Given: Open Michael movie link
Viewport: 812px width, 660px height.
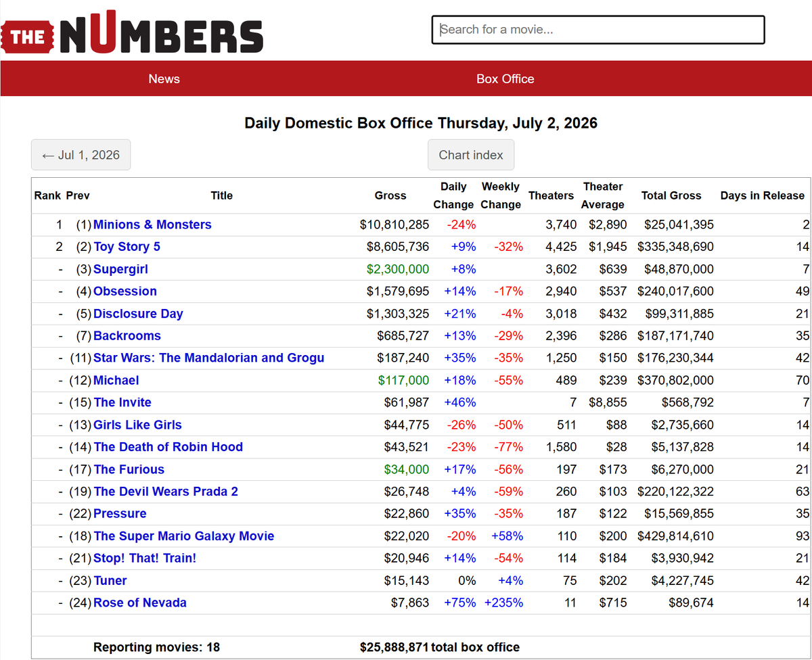Looking at the screenshot, I should coord(116,380).
